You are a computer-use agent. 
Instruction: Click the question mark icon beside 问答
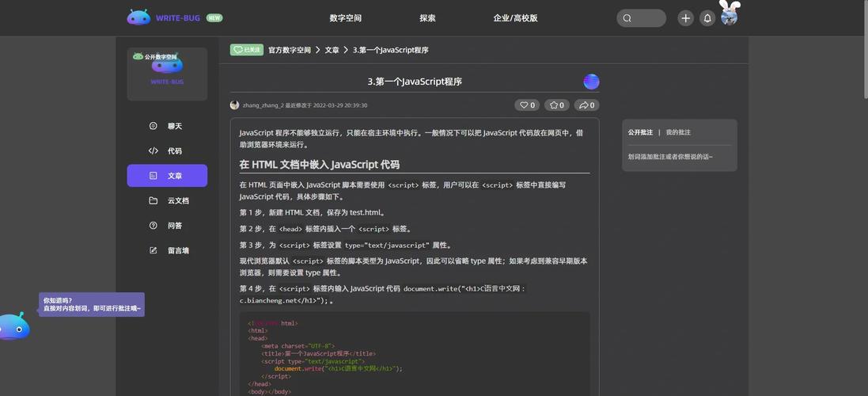[154, 226]
